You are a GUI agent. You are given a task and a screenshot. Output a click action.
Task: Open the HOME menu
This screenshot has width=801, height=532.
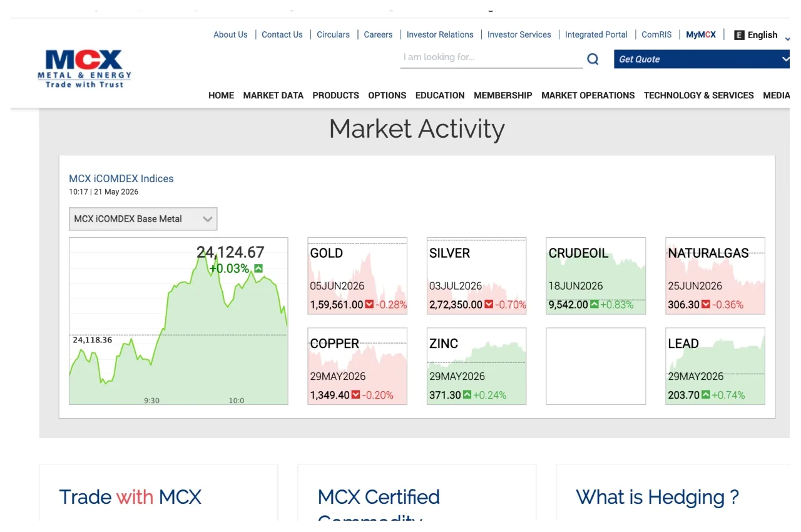221,95
